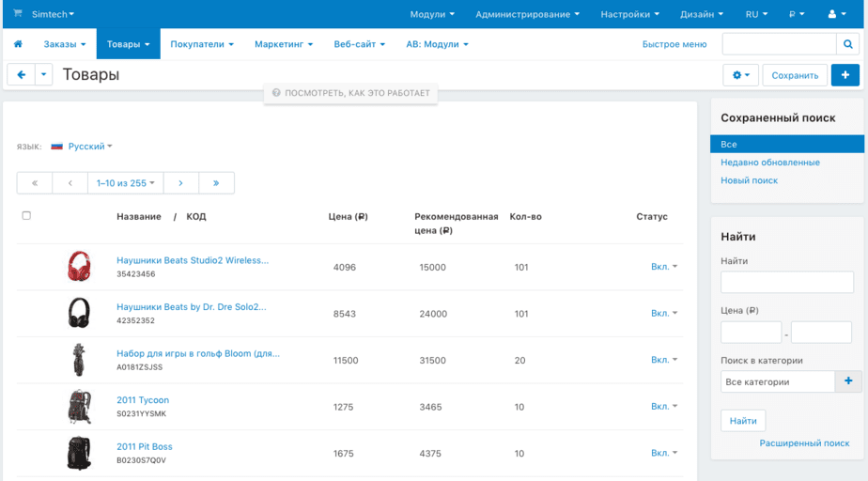
Task: Click the shopping cart icon beside Simtech
Action: [18, 13]
